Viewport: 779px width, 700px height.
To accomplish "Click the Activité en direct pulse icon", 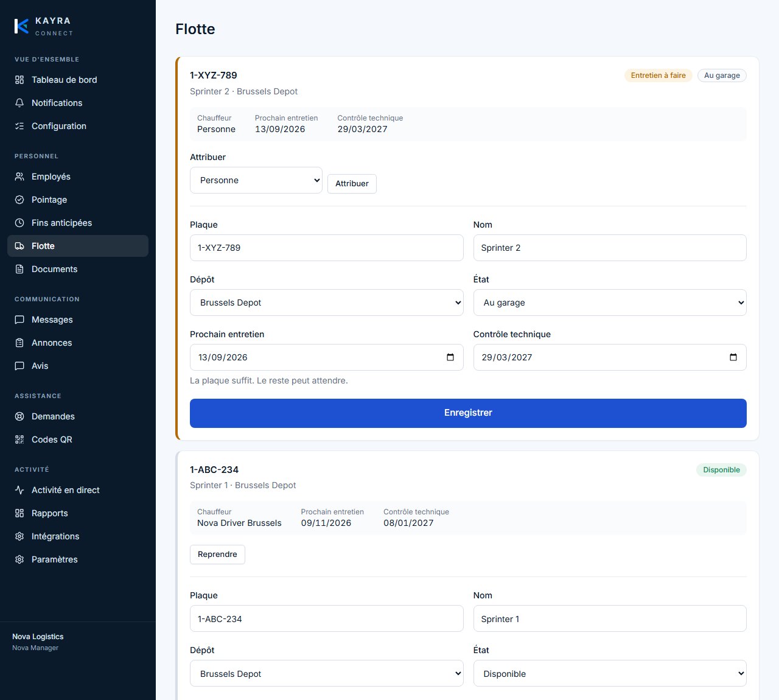I will pyautogui.click(x=19, y=490).
